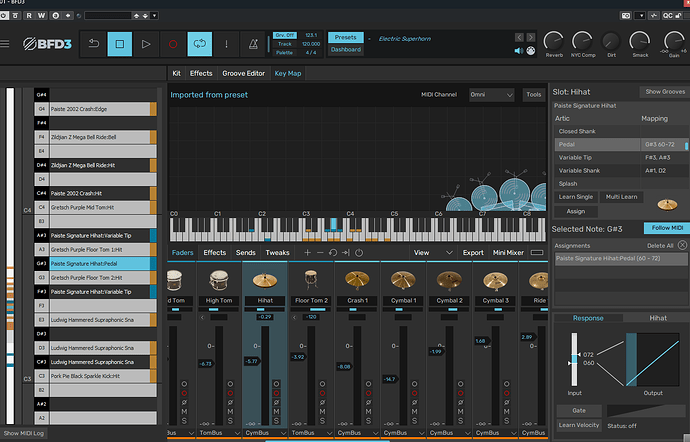
Task: Open the mixer Tweaks tab
Action: pyautogui.click(x=277, y=252)
